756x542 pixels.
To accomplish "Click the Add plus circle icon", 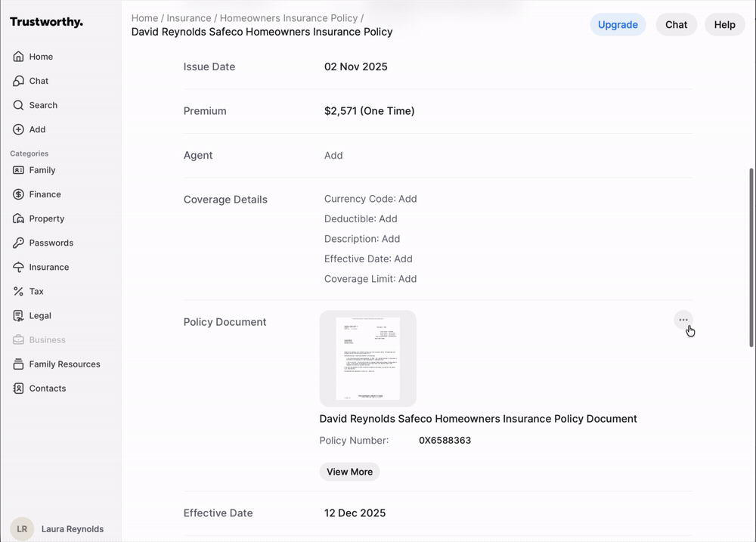I will coord(18,129).
